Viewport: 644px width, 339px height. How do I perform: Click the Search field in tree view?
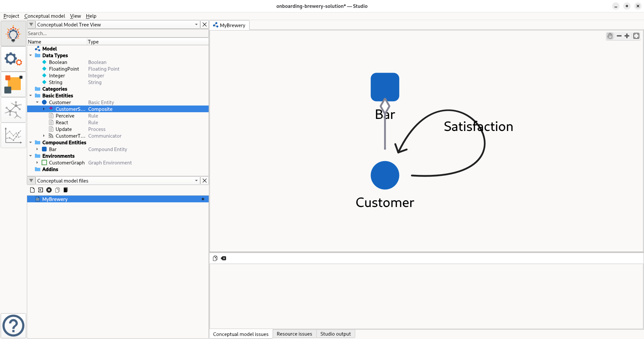117,33
